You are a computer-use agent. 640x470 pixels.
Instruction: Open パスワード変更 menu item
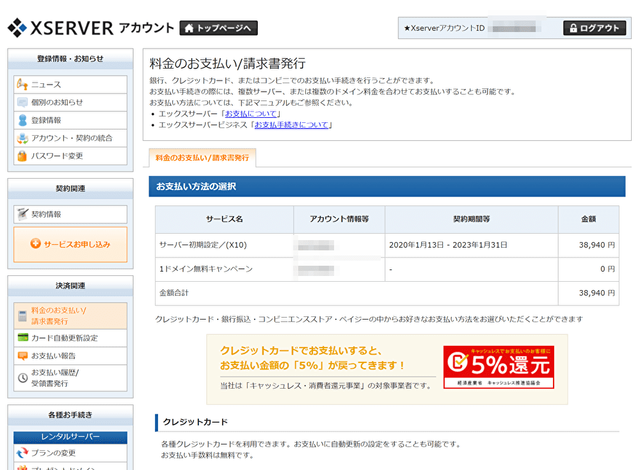70,156
